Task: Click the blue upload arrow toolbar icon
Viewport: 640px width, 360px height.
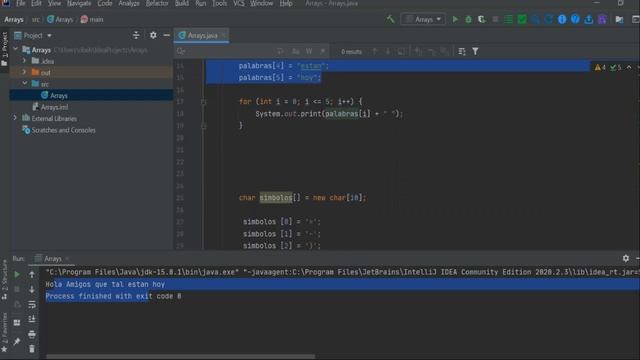Action: tap(589, 19)
